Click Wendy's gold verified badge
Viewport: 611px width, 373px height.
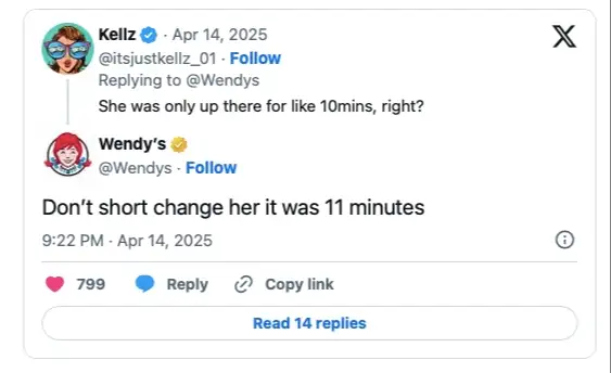point(179,145)
